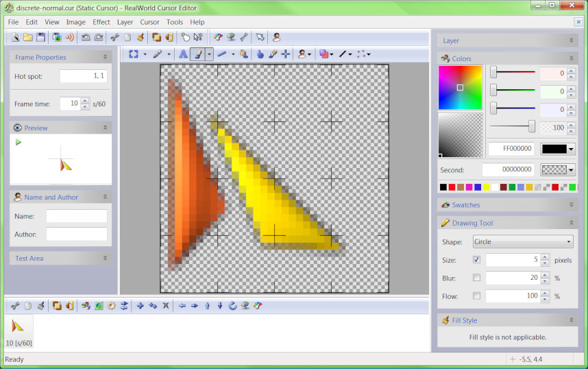This screenshot has height=369, width=588.
Task: Click the Undo arrow in the main toolbar
Action: pos(86,37)
